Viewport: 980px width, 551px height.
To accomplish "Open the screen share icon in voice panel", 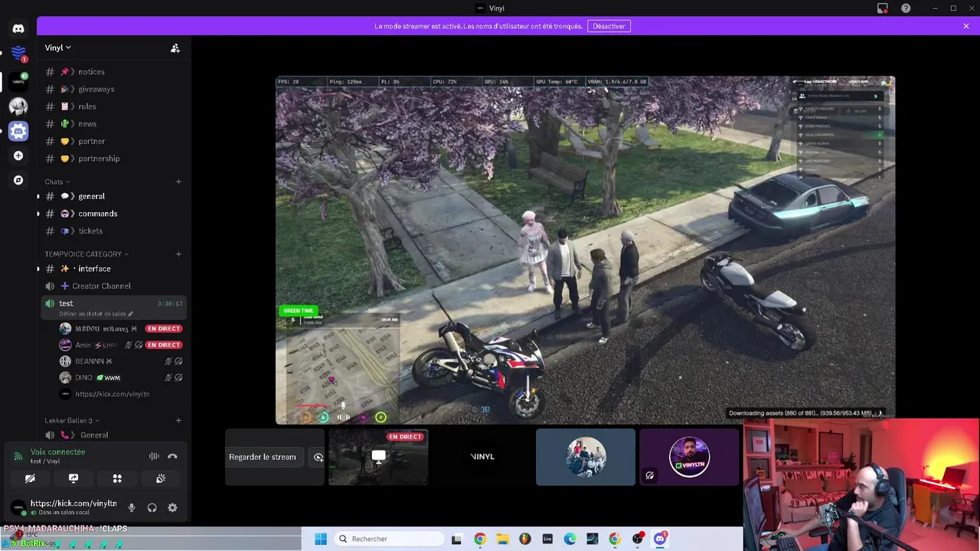I will [x=73, y=478].
